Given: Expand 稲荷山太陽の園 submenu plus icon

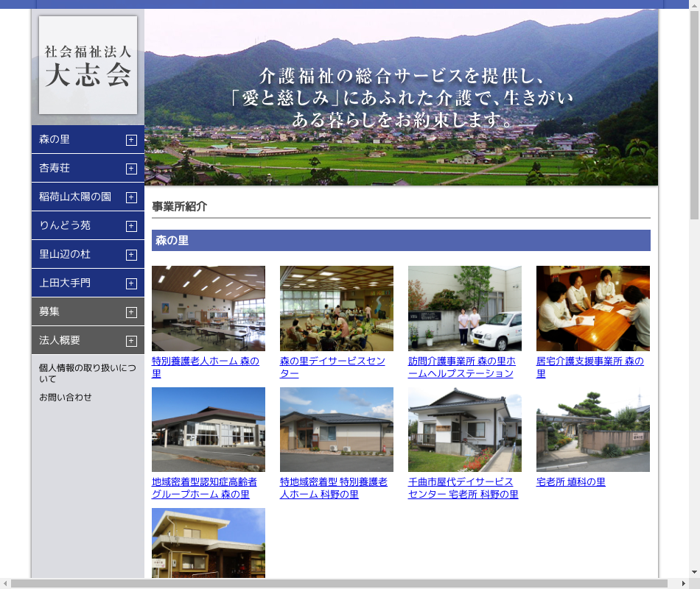Looking at the screenshot, I should pyautogui.click(x=131, y=197).
